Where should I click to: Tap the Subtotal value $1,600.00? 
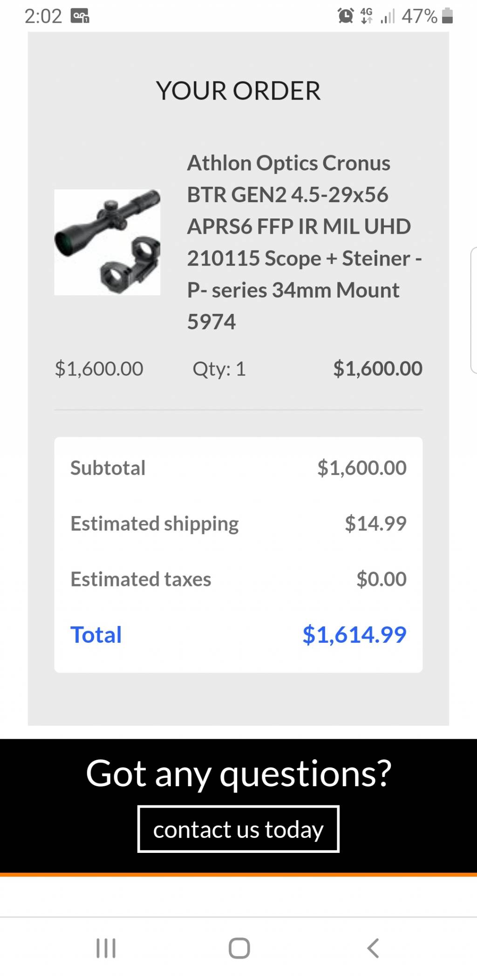[x=362, y=468]
